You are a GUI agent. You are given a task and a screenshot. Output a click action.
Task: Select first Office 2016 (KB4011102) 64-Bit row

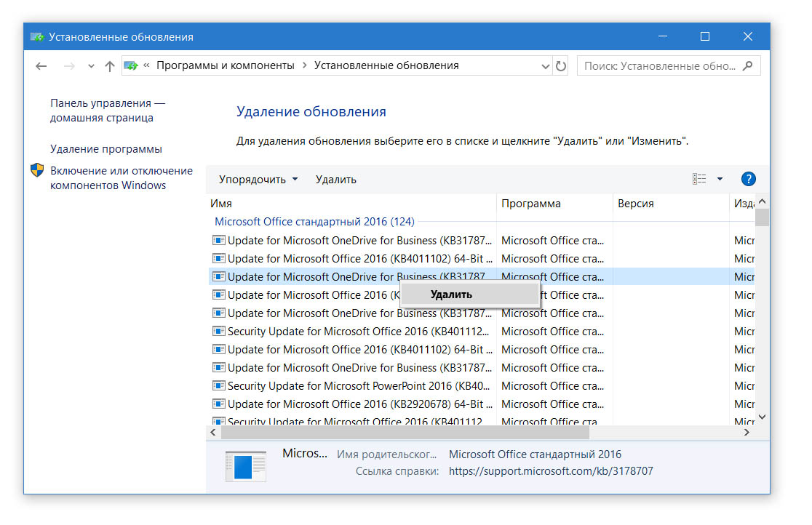point(481,259)
